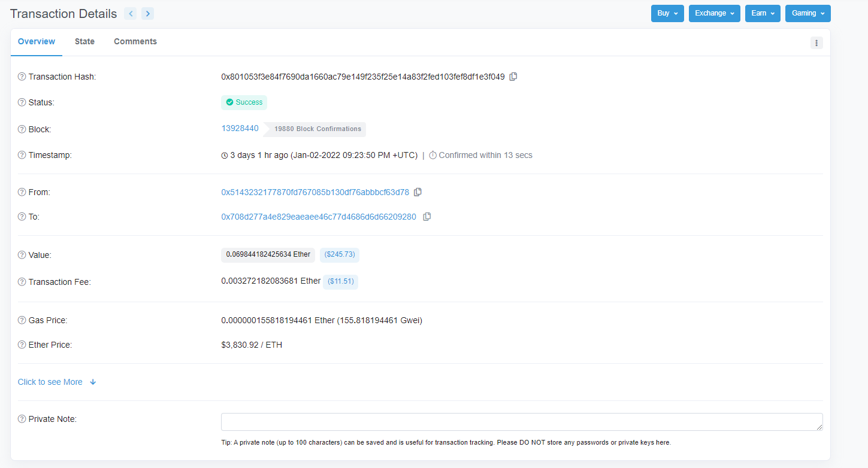Click the Transaction Details page heading
Viewport: 868px width, 468px height.
tap(63, 14)
